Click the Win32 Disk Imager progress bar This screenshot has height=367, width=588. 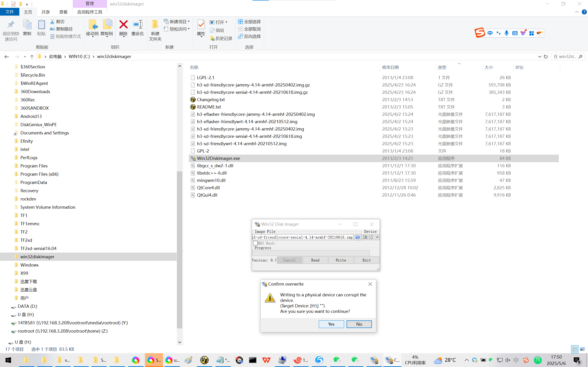pos(311,253)
